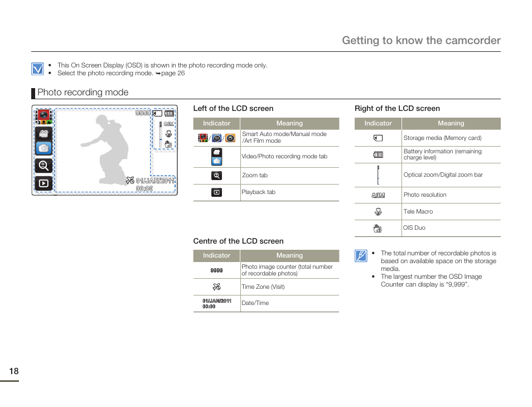Click the note 'This On Screen Display (OSD)...'

tap(162, 65)
